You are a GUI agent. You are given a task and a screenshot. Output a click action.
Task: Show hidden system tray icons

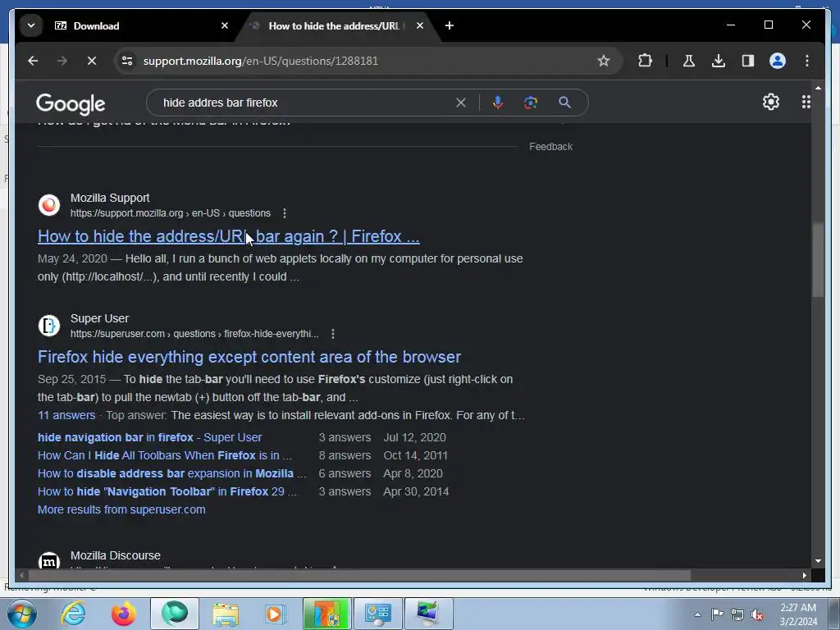pos(697,614)
